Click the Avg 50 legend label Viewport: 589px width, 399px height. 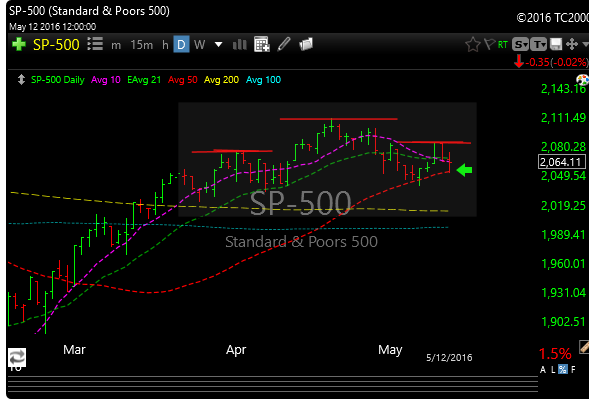(183, 80)
